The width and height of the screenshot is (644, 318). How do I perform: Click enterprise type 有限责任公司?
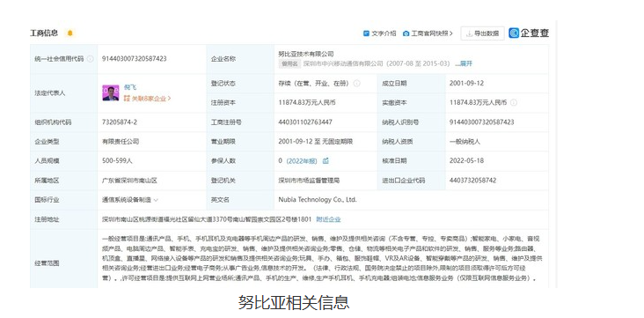tap(121, 142)
